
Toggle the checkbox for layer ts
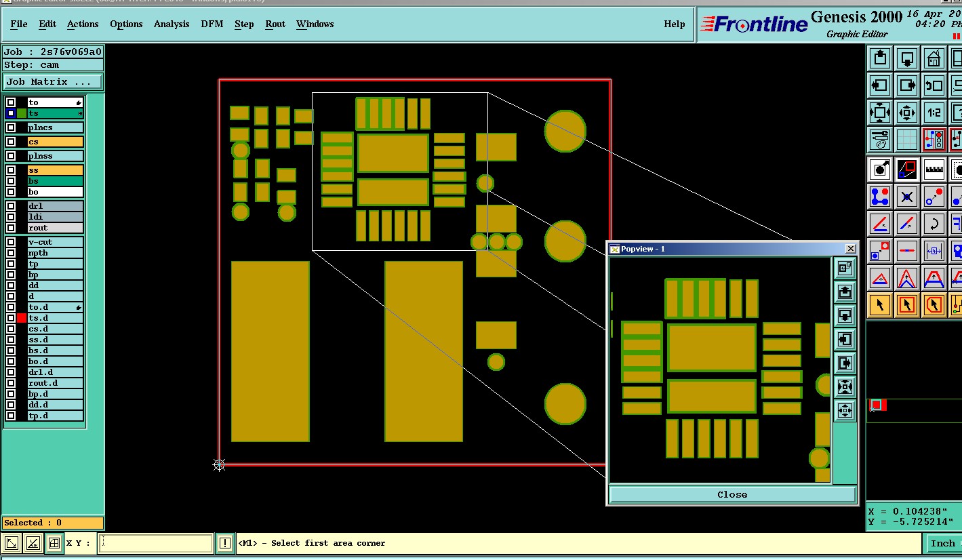pos(11,113)
